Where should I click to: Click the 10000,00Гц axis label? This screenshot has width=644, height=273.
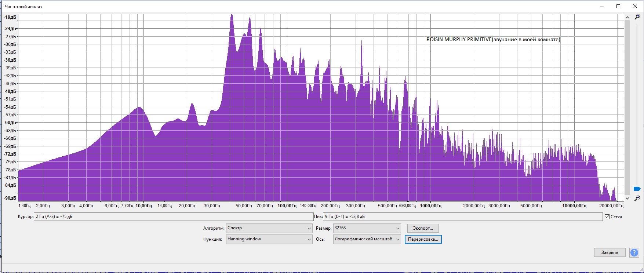click(x=574, y=206)
